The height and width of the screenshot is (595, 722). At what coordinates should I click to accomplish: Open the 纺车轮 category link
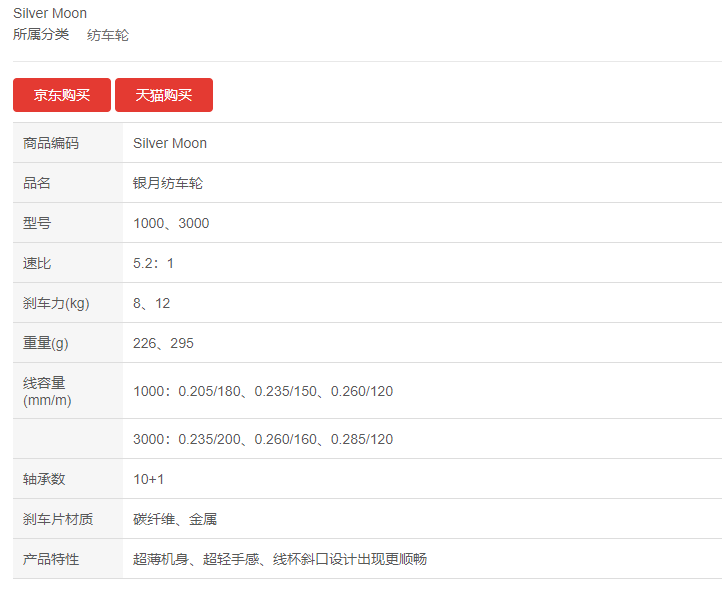108,35
